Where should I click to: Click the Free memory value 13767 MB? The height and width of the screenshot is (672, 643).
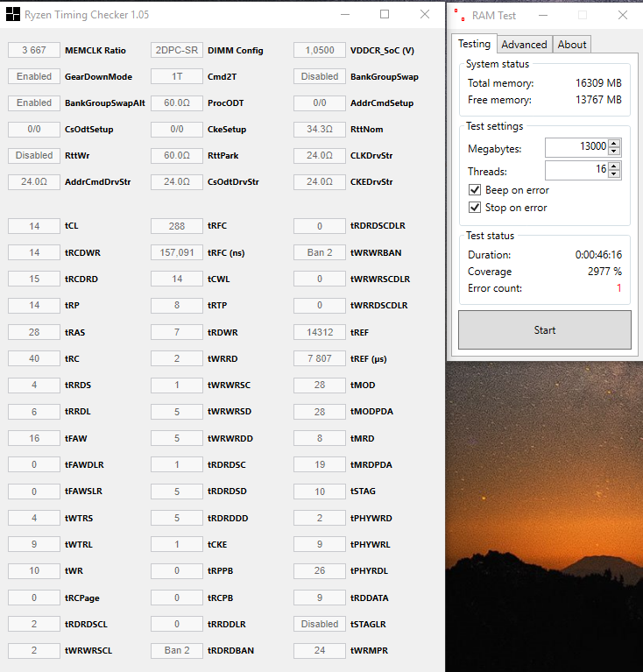click(x=598, y=99)
